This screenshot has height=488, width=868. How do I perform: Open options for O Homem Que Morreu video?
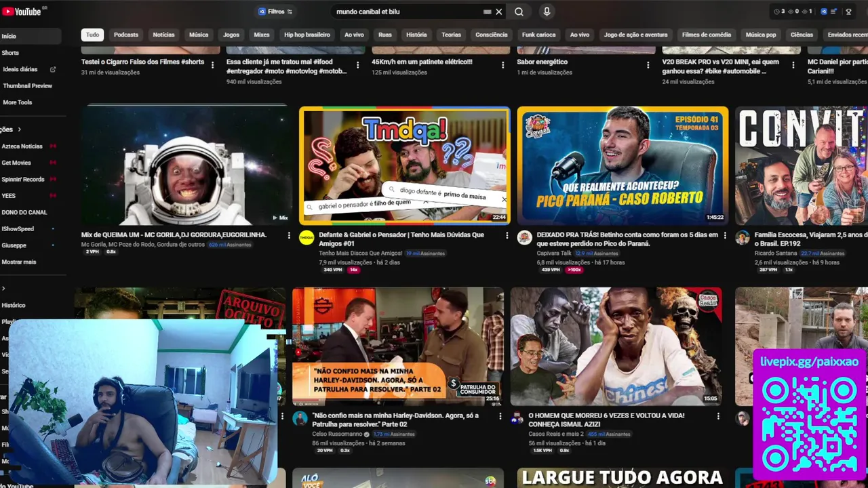point(718,416)
